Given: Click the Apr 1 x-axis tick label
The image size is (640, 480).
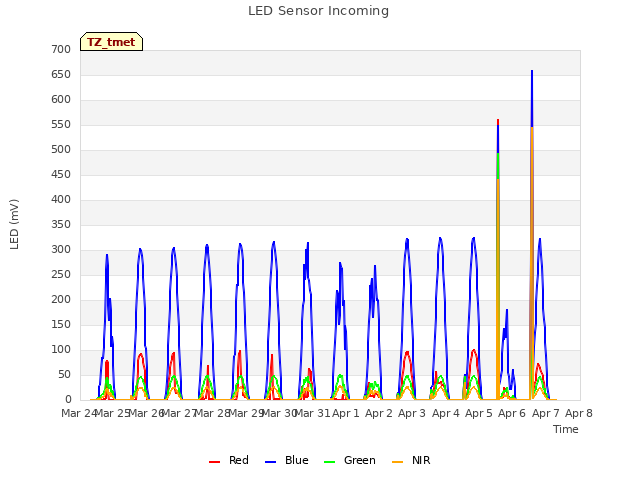Looking at the screenshot, I should pos(345,413).
